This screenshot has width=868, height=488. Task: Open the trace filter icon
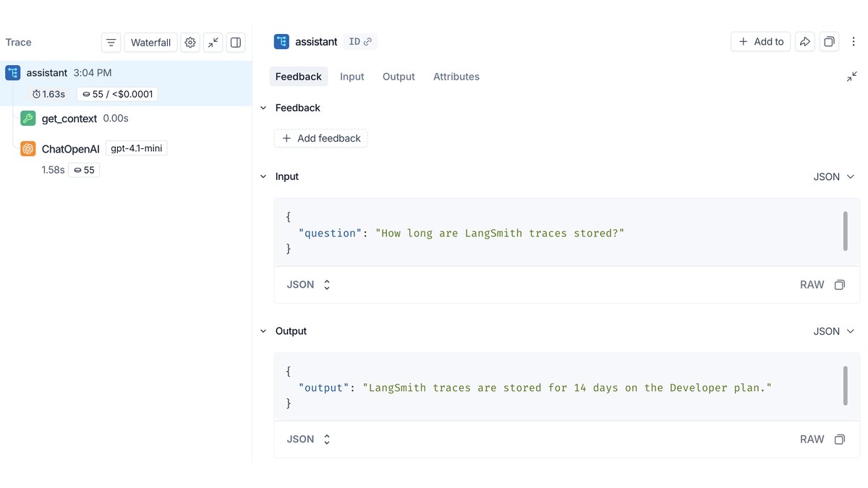[x=111, y=43]
